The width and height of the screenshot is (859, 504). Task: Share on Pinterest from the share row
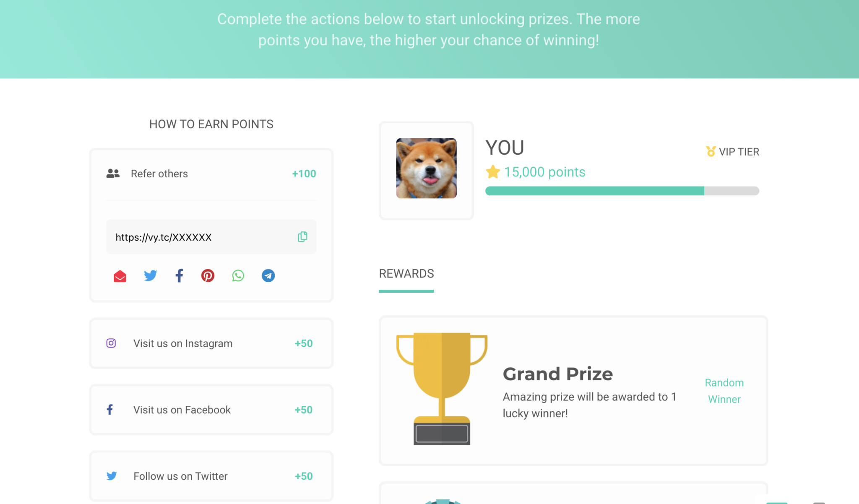[208, 275]
